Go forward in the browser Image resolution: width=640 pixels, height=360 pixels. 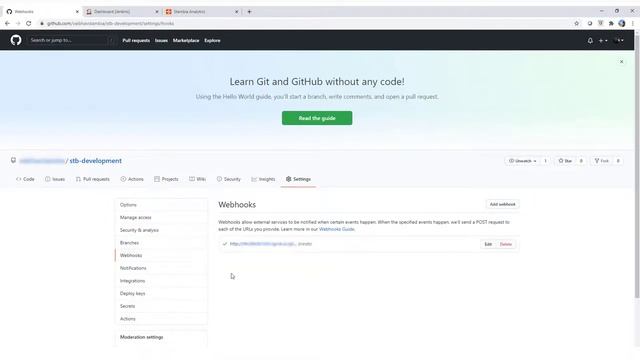click(x=18, y=23)
